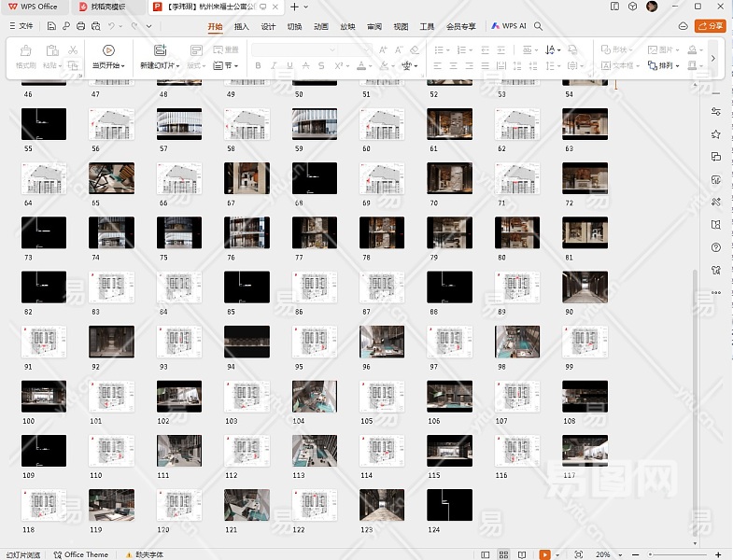Expand the 文件 file menu
733x560 pixels.
[x=21, y=26]
